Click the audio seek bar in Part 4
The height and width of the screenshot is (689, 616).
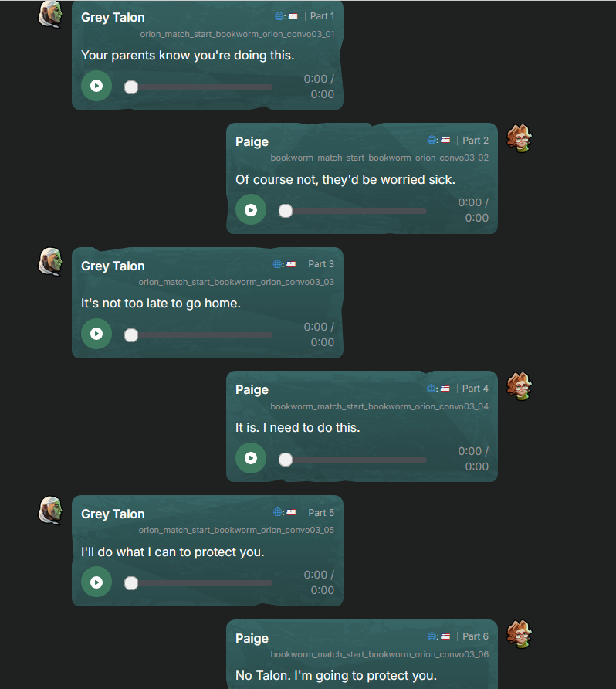coord(355,460)
